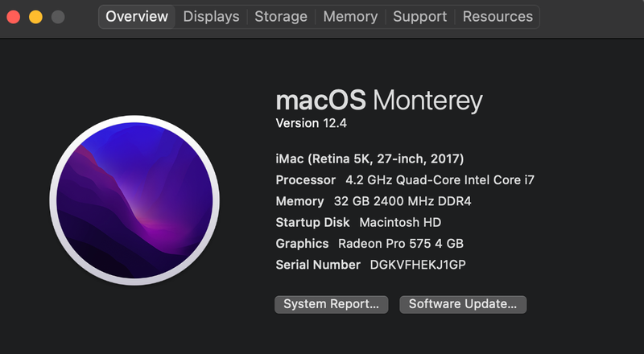Open the Storage tab
This screenshot has width=644, height=354.
(x=281, y=16)
